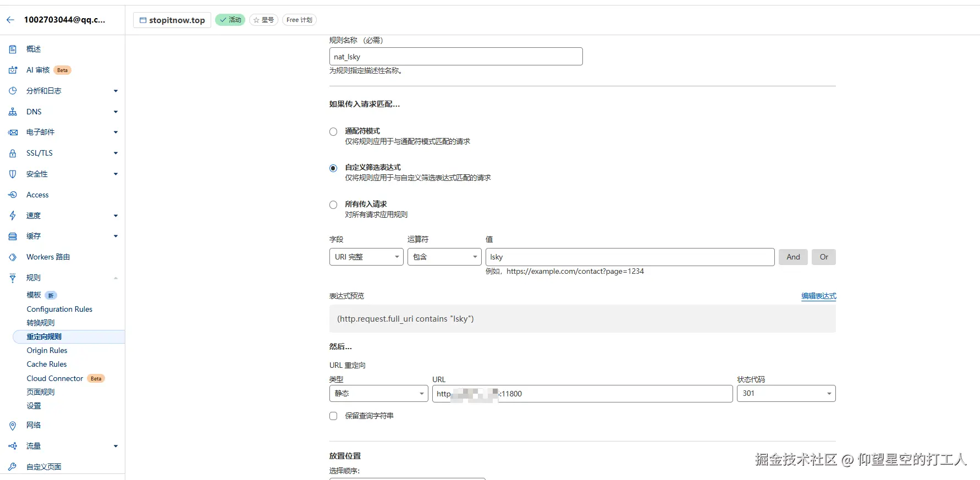
Task: Expand the 电子邮件 menu arrow
Action: [115, 132]
